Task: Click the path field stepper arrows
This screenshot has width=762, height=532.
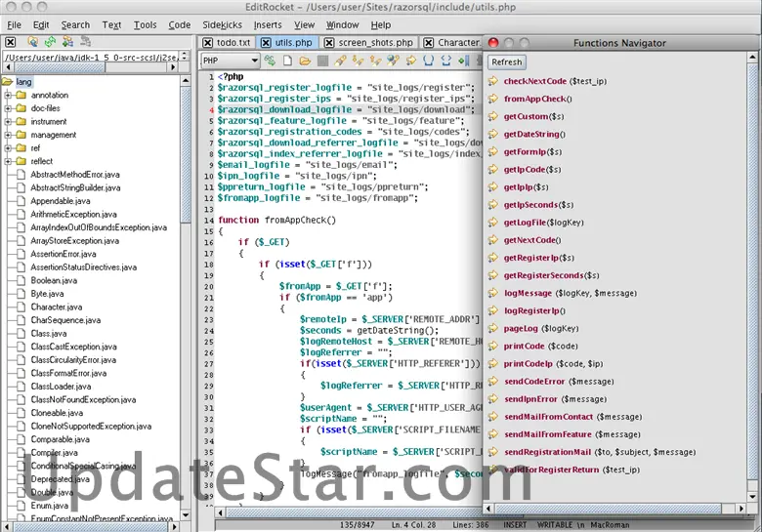Action: pos(185,57)
